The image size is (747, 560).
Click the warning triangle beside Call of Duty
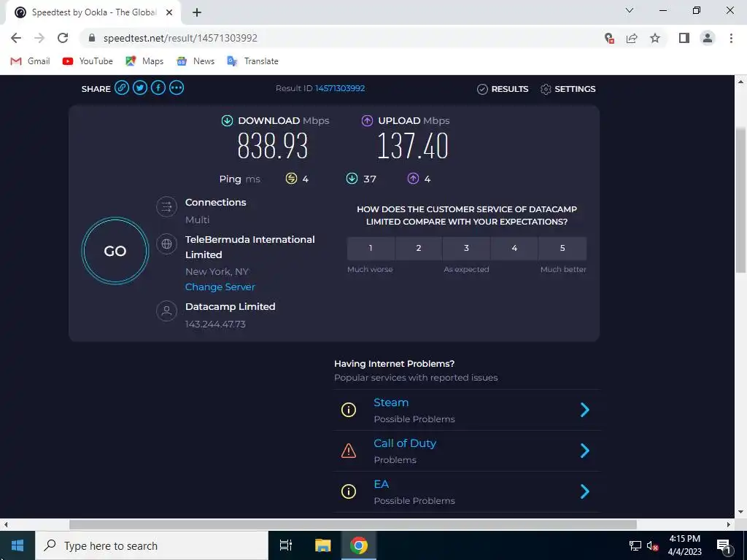click(x=349, y=451)
